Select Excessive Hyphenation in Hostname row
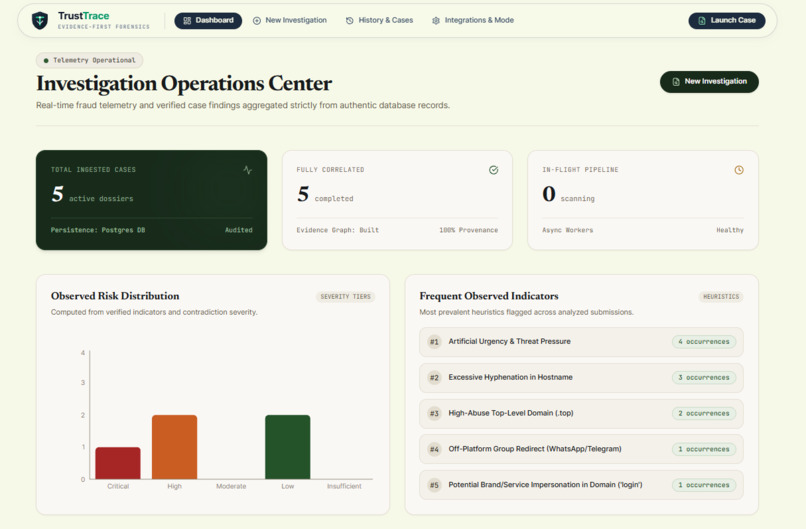 pos(581,378)
